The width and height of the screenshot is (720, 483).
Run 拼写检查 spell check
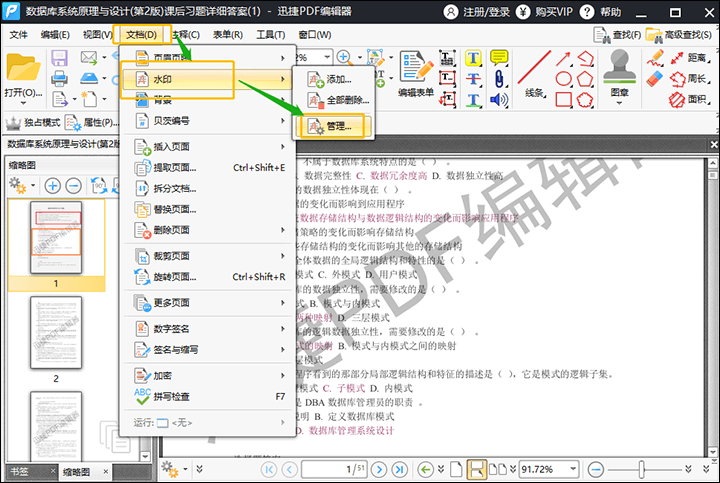coord(207,396)
